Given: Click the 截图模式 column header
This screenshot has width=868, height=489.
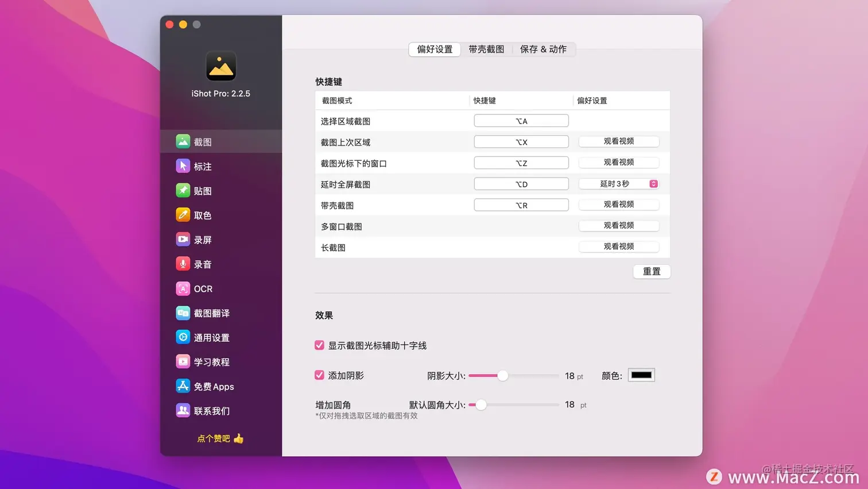Looking at the screenshot, I should coord(337,101).
